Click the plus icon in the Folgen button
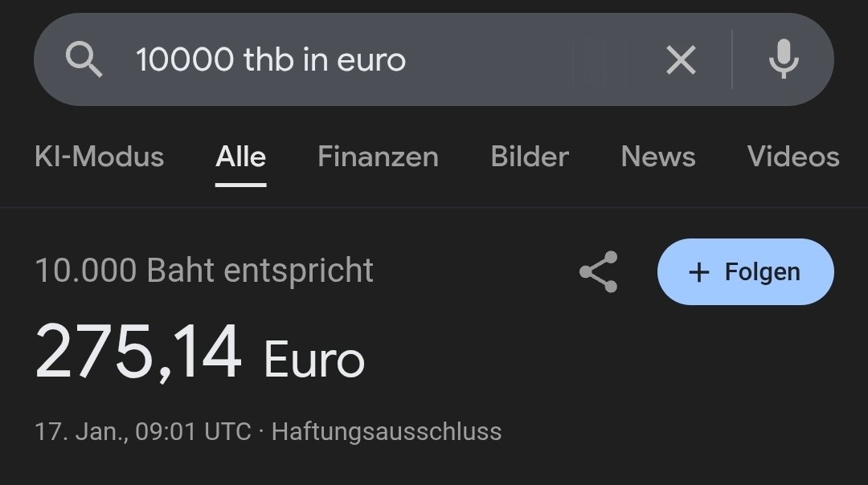The width and height of the screenshot is (868, 485). point(699,273)
